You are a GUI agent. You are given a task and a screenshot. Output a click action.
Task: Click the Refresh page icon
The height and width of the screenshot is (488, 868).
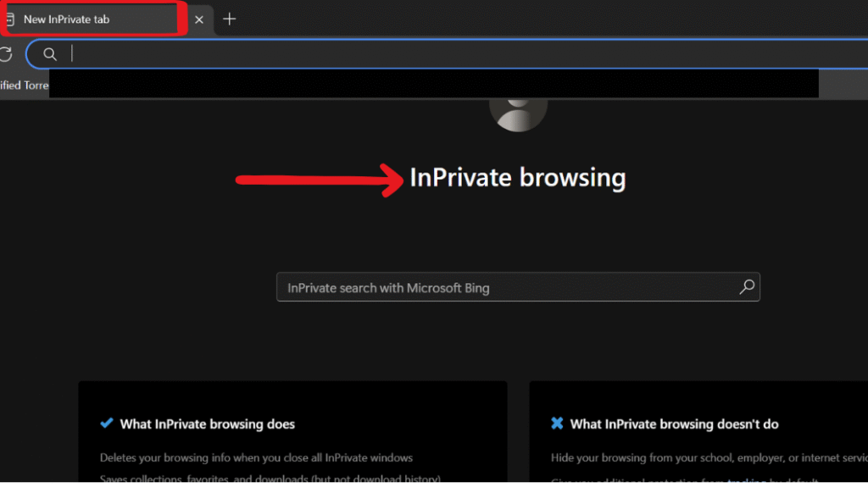6,54
